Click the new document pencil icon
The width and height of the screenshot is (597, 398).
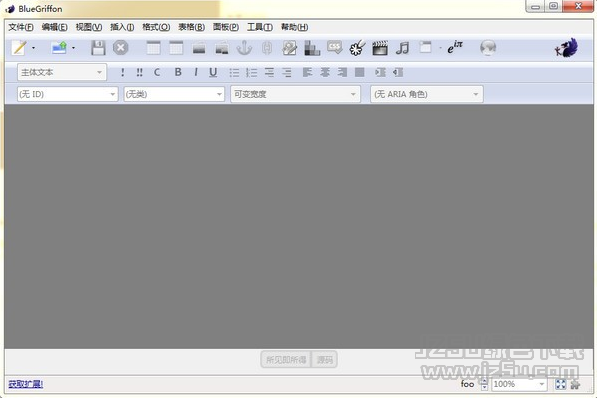click(19, 48)
